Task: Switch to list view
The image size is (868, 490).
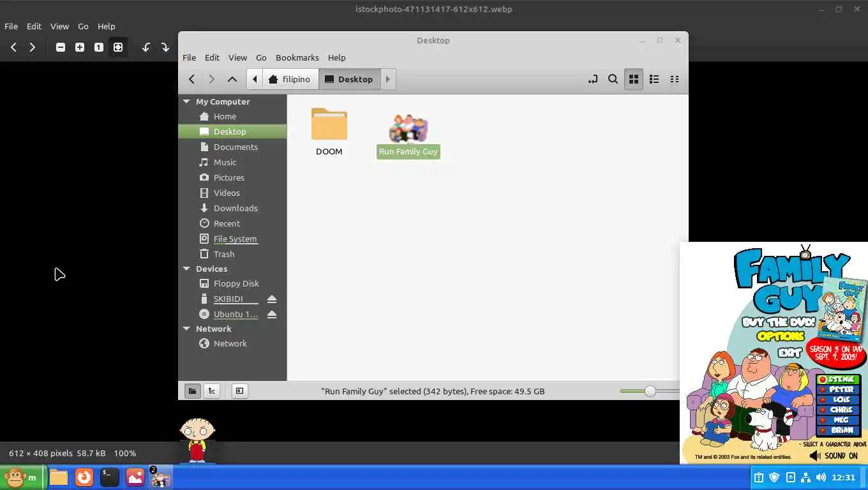Action: pyautogui.click(x=654, y=79)
